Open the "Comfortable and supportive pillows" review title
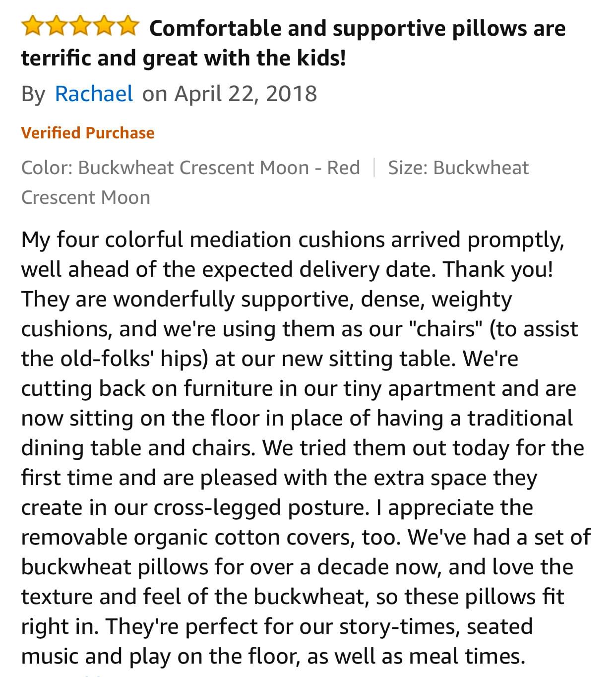The height and width of the screenshot is (677, 616). tap(293, 43)
